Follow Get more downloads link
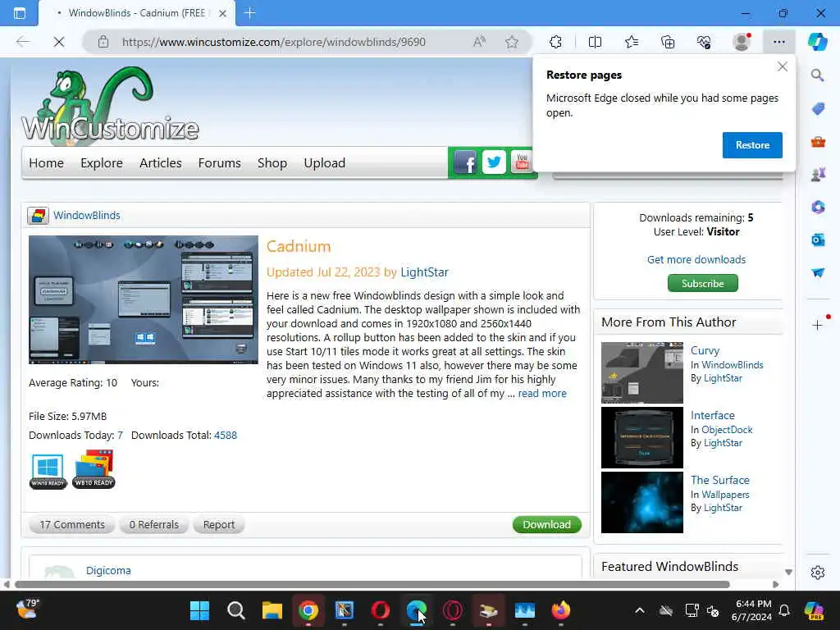The height and width of the screenshot is (630, 840). [696, 259]
